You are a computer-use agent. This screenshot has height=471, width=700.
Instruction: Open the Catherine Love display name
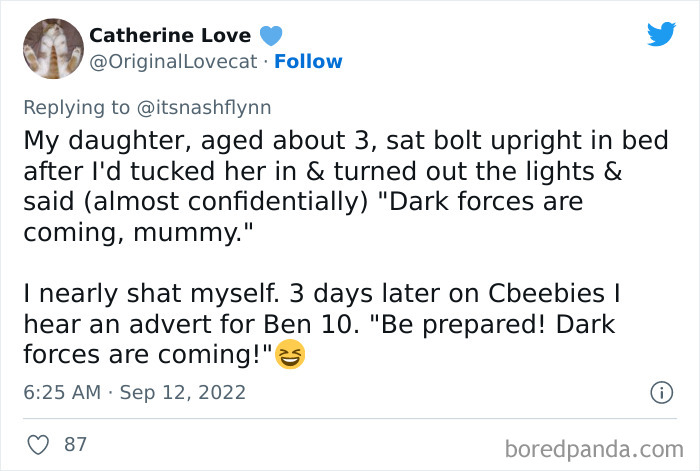pyautogui.click(x=169, y=35)
